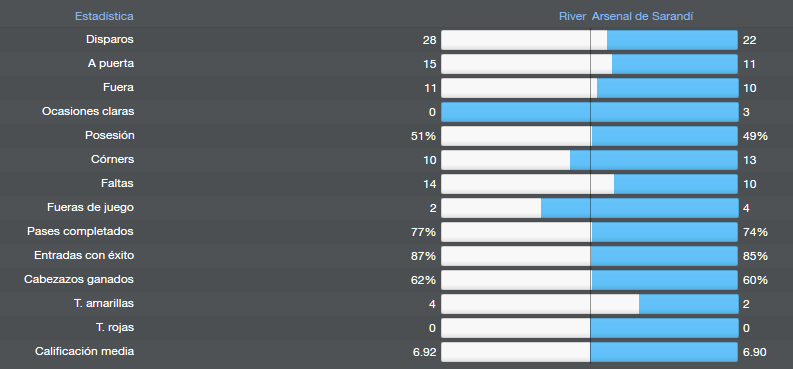Select the Fuera statistic label
Screen dimensions: 793x369
pyautogui.click(x=118, y=87)
